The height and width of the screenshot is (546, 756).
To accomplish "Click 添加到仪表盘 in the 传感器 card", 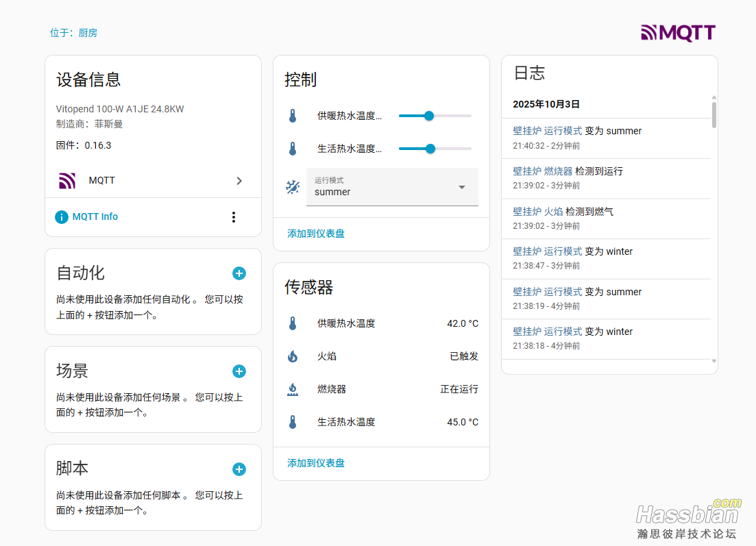I will point(316,463).
